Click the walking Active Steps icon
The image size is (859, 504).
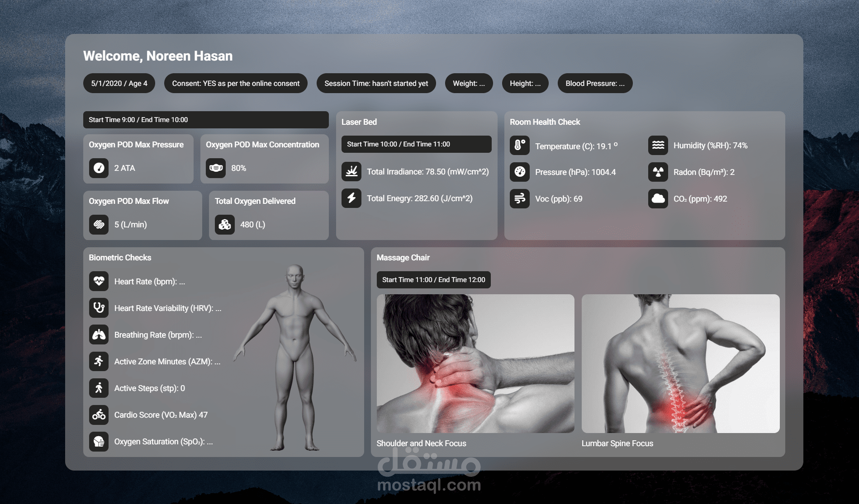point(99,388)
